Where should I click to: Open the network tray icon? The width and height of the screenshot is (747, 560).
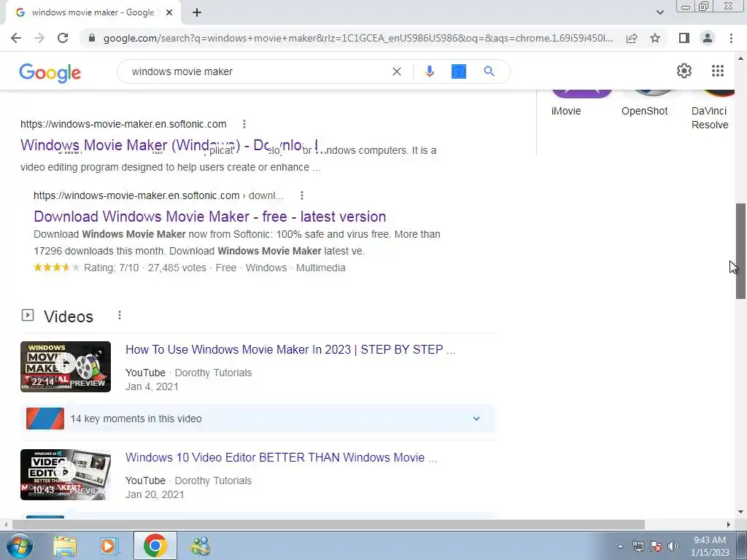coord(638,546)
